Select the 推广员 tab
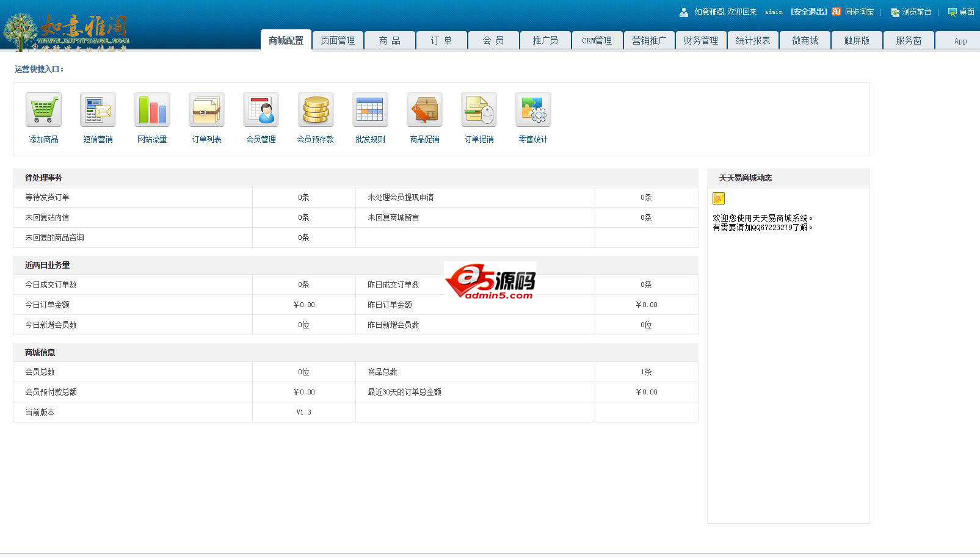The width and height of the screenshot is (980, 558). [545, 40]
